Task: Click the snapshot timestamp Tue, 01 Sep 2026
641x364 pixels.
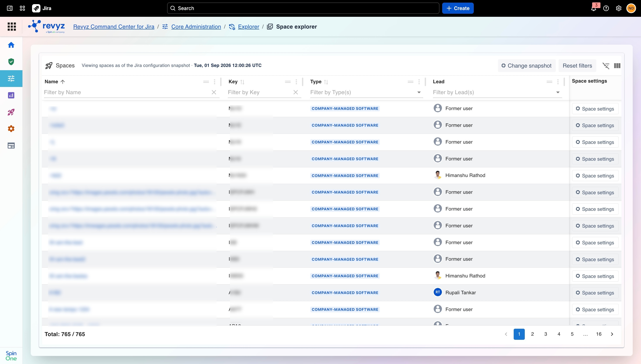Action: click(228, 65)
